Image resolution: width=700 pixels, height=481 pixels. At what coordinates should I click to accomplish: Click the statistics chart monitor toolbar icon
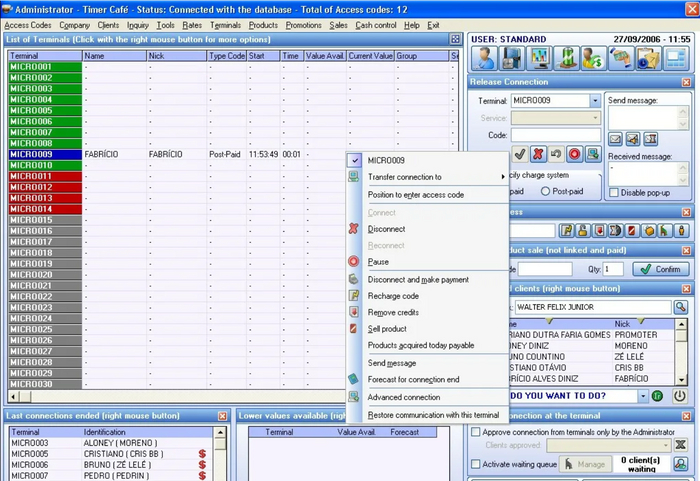[x=540, y=59]
